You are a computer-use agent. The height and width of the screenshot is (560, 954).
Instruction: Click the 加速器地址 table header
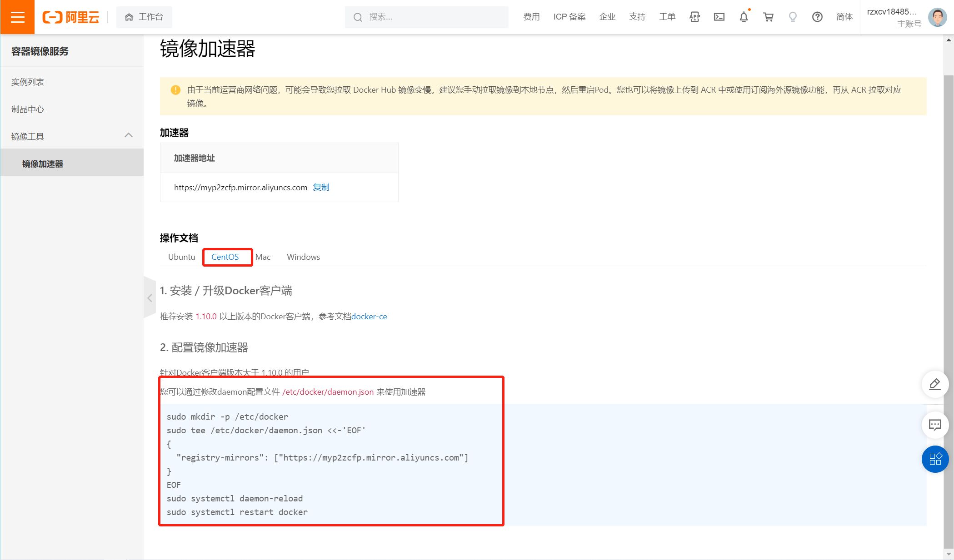(279, 158)
